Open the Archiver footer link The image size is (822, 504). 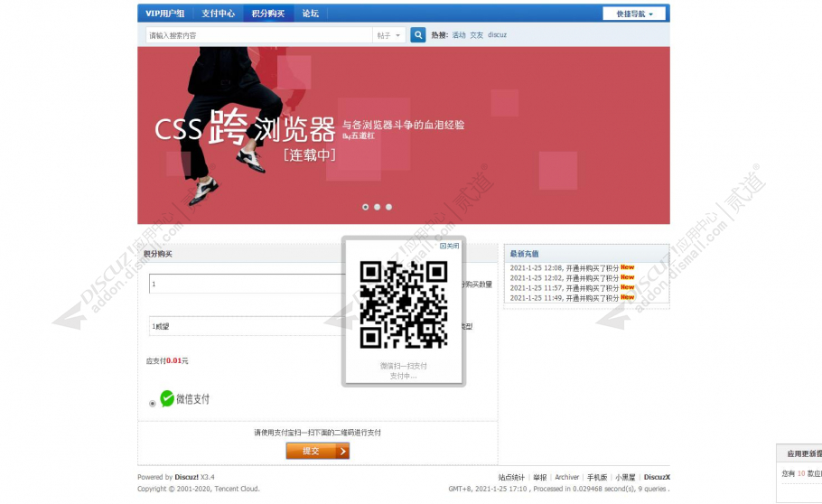coord(566,477)
